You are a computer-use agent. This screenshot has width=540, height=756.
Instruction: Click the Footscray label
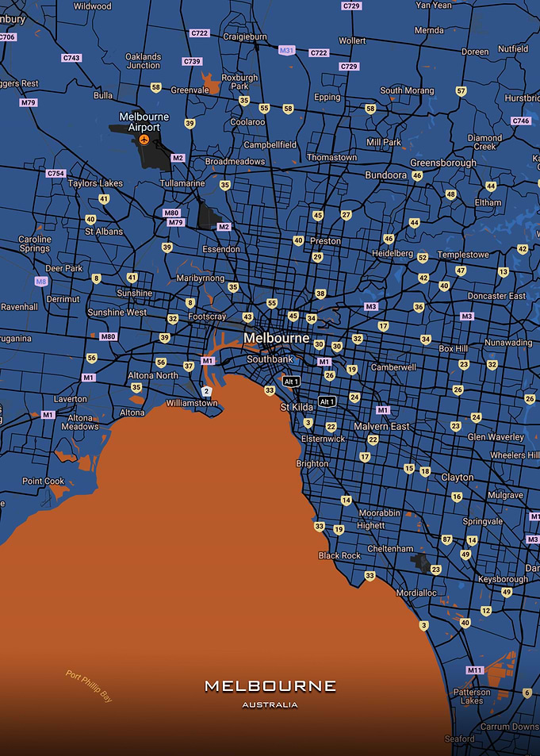coord(207,317)
